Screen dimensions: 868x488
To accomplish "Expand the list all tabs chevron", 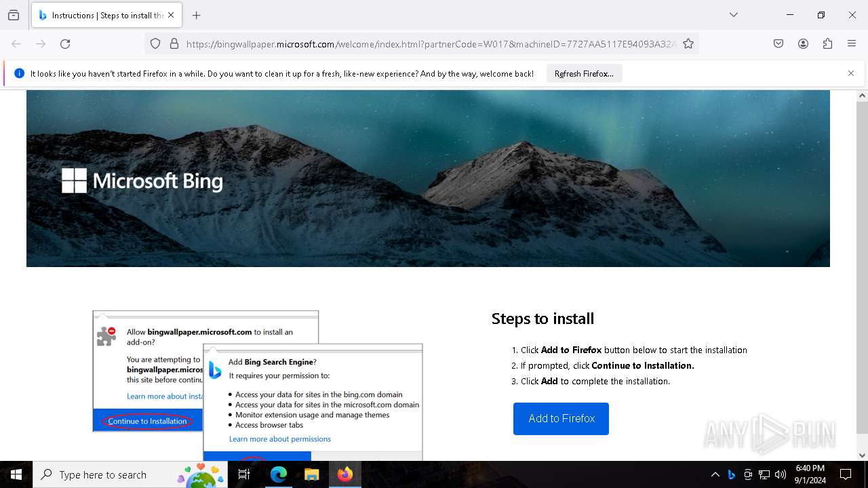I will coord(734,15).
